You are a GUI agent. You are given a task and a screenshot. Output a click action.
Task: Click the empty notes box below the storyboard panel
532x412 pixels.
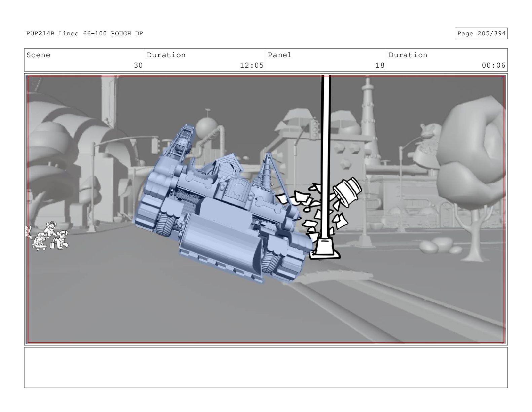click(x=266, y=368)
